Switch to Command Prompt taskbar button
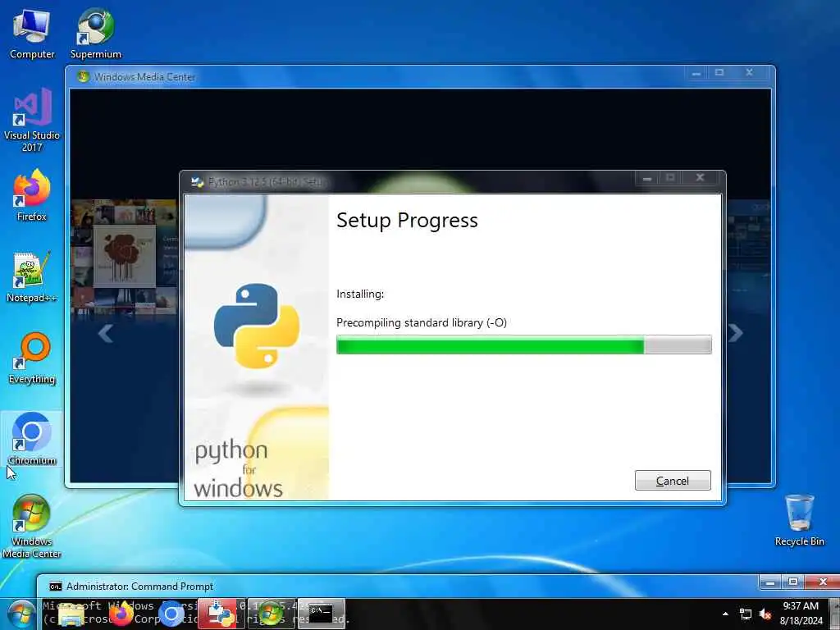 (x=322, y=614)
